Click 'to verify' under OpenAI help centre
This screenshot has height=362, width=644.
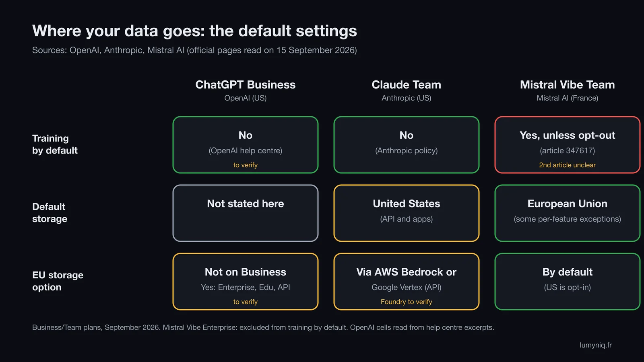pyautogui.click(x=246, y=165)
